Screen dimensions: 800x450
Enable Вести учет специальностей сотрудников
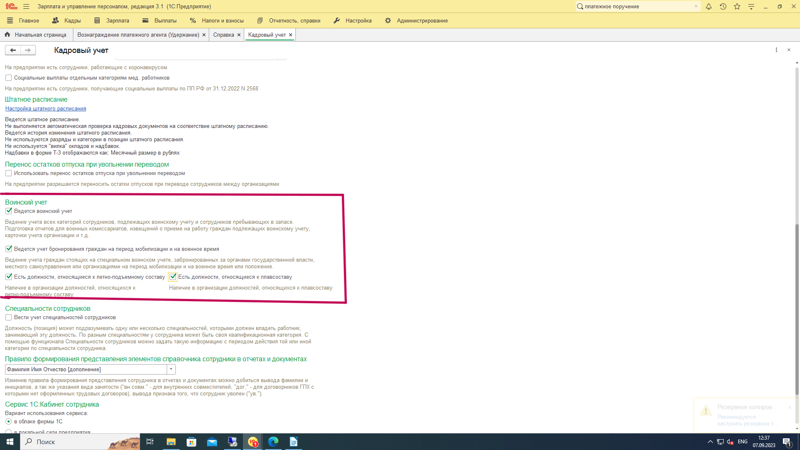[x=9, y=317]
